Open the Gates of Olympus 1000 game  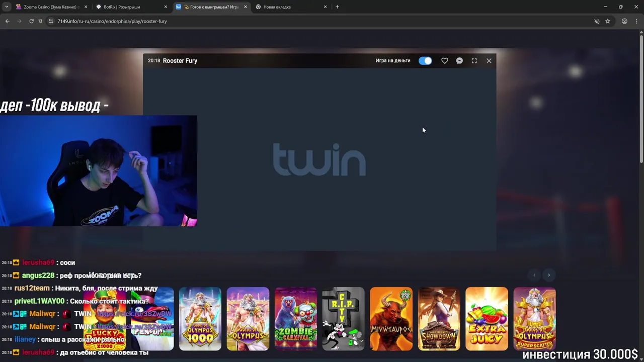200,319
